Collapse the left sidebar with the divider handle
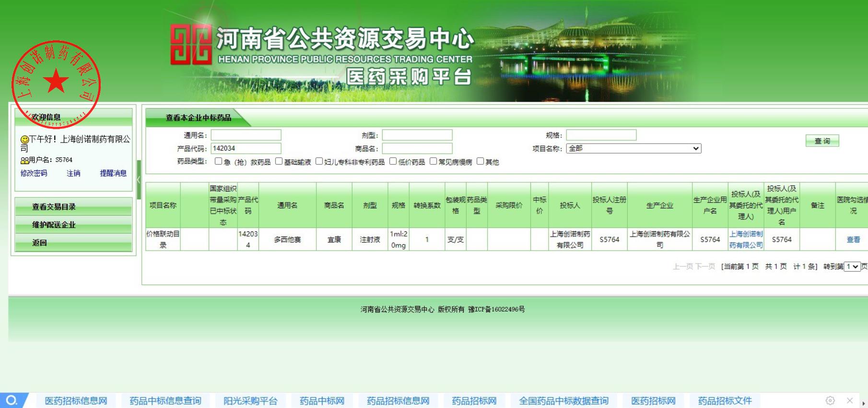Image resolution: width=868 pixels, height=408 pixels. point(139,180)
